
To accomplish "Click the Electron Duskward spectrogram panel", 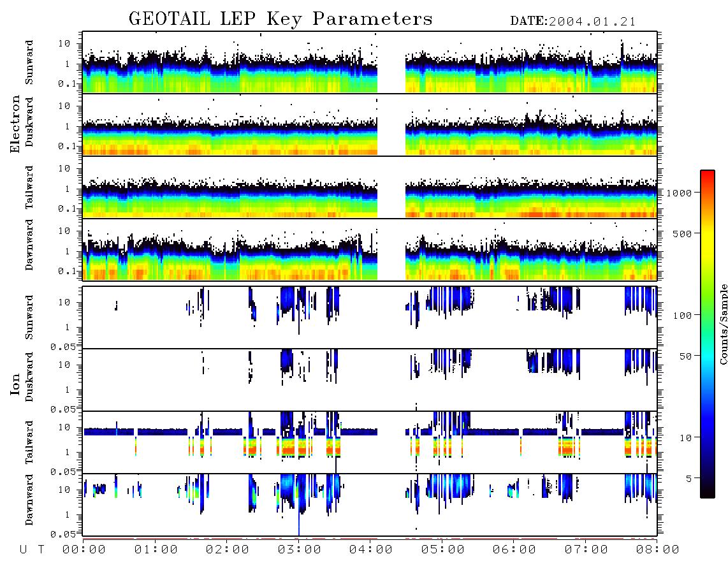I will tap(370, 124).
